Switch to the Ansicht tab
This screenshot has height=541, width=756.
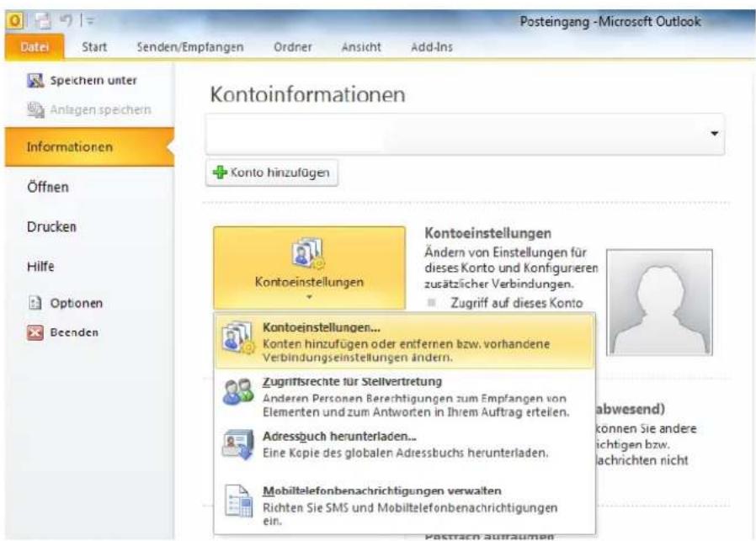coord(361,47)
